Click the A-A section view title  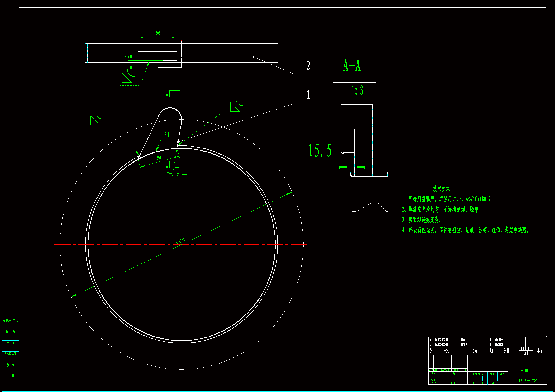pos(352,65)
